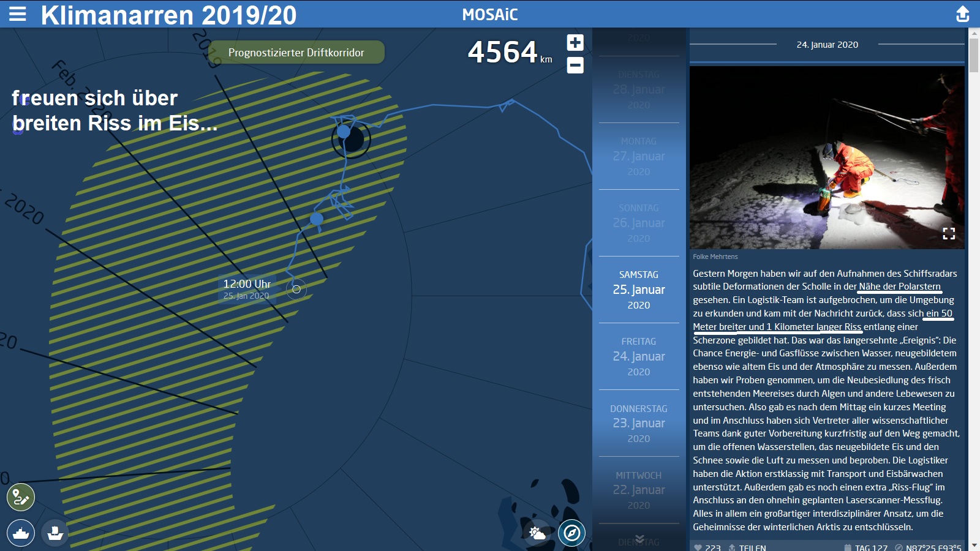Toggle the weather layer icon
The height and width of the screenshot is (551, 980).
537,533
